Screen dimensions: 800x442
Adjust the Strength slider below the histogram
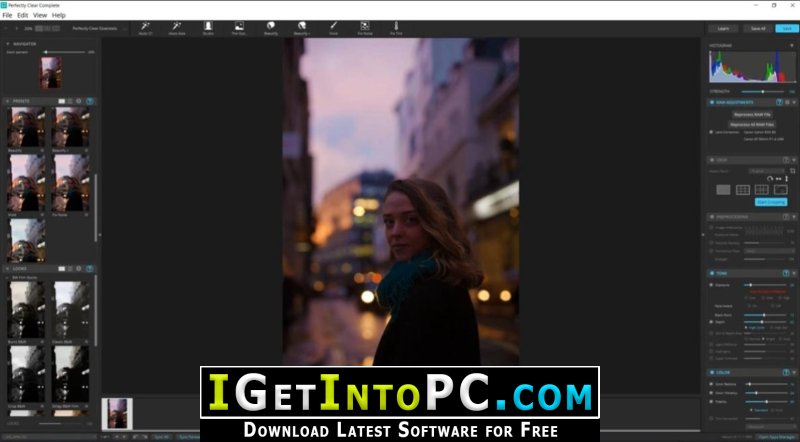tap(762, 91)
